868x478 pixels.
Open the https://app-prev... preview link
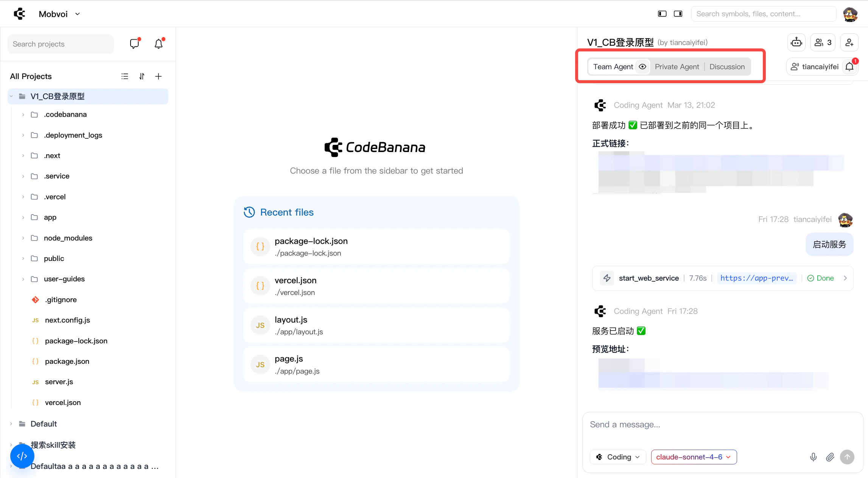click(x=756, y=278)
